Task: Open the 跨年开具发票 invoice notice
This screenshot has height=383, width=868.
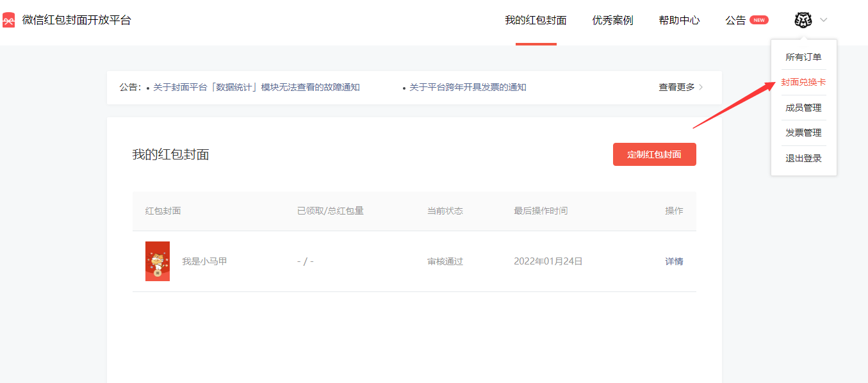Action: click(468, 87)
